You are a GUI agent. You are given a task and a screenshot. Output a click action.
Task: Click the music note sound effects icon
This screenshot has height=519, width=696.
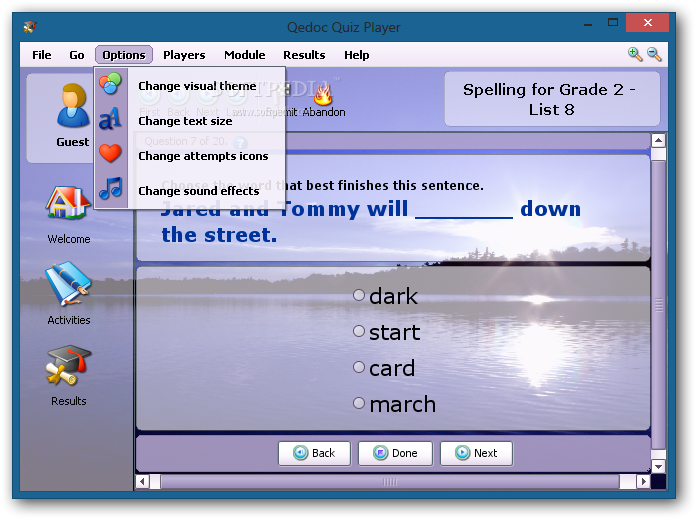[110, 188]
